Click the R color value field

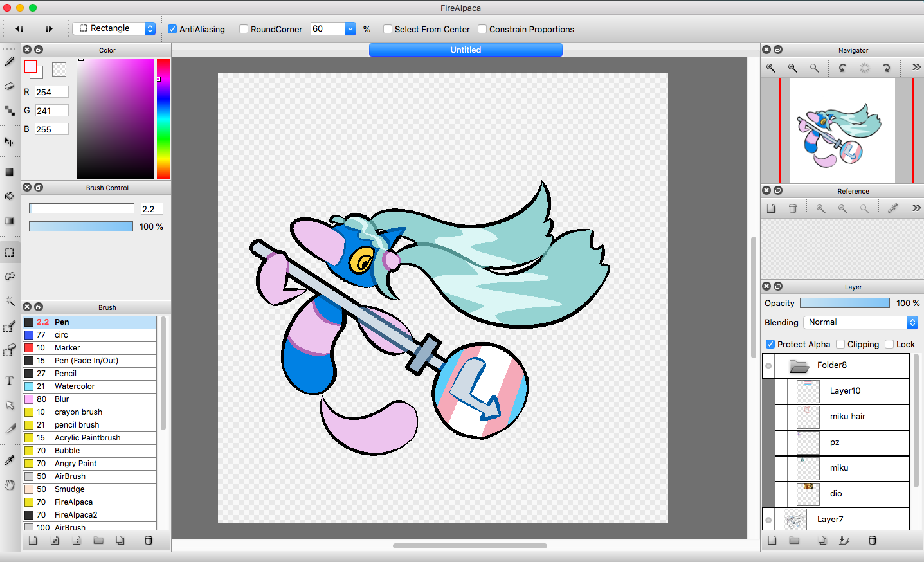pos(51,92)
